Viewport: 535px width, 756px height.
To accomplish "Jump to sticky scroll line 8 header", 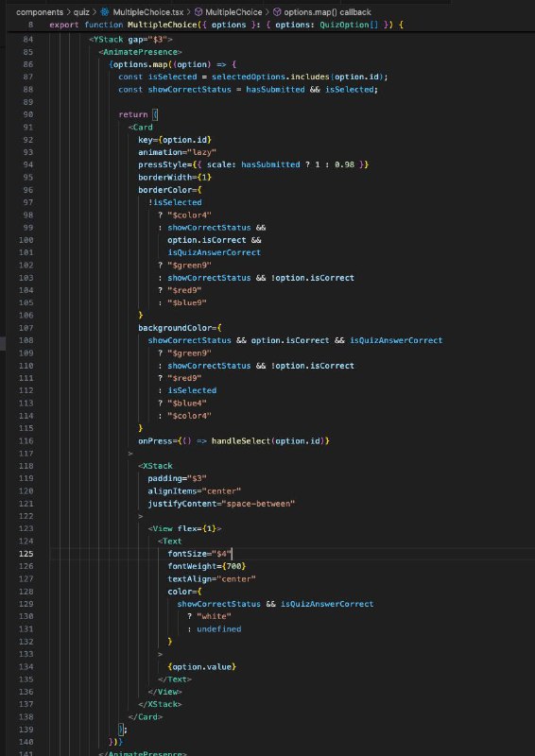I will coord(226,25).
